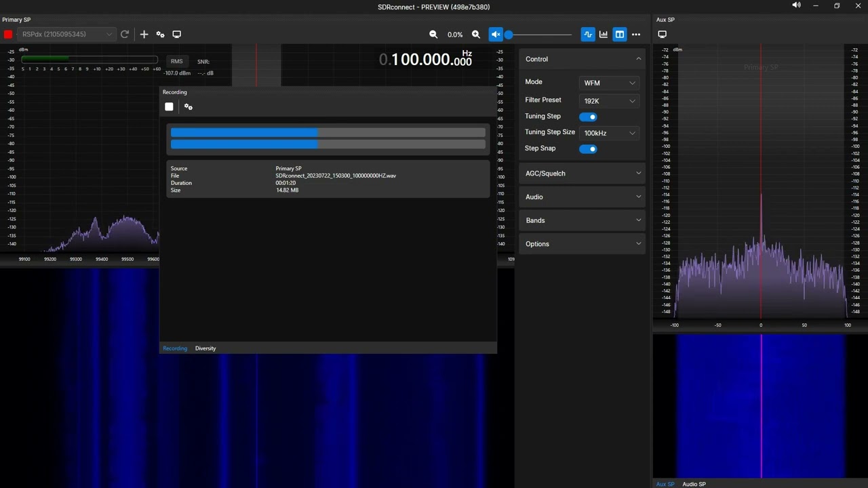This screenshot has width=868, height=488.
Task: Toggle the audio mute speaker button
Action: [x=496, y=35]
